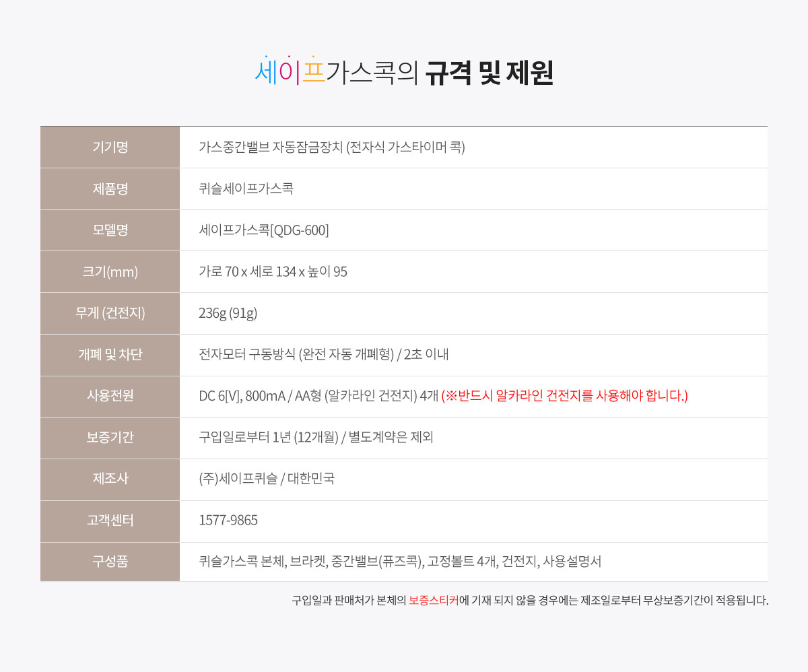This screenshot has width=808, height=672.
Task: Select the 보증기간 label cell
Action: [110, 438]
